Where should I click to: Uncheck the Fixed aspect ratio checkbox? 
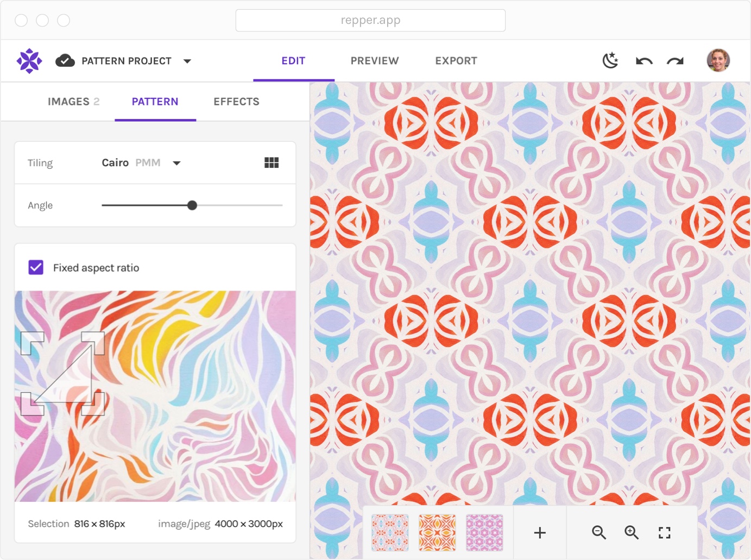pyautogui.click(x=35, y=267)
